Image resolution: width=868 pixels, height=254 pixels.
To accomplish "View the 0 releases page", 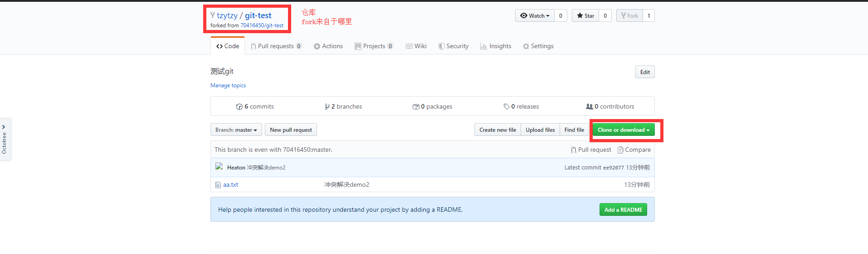I will click(x=521, y=106).
